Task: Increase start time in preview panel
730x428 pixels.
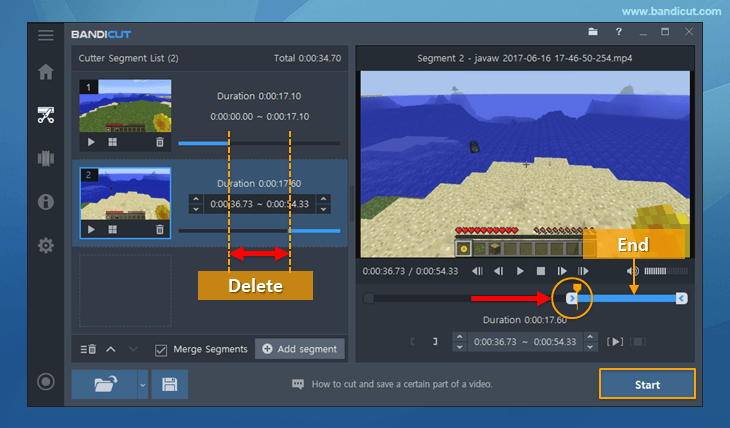Action: 460,336
